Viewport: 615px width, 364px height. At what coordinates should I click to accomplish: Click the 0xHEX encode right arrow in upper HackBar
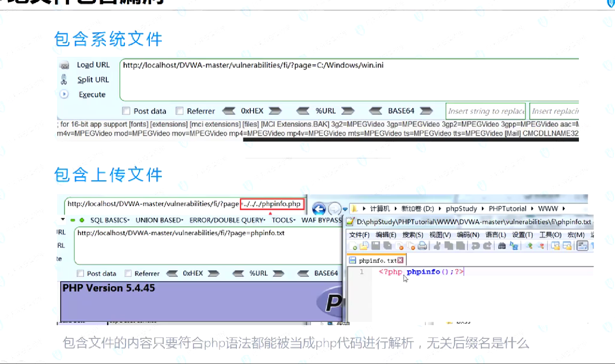(275, 111)
